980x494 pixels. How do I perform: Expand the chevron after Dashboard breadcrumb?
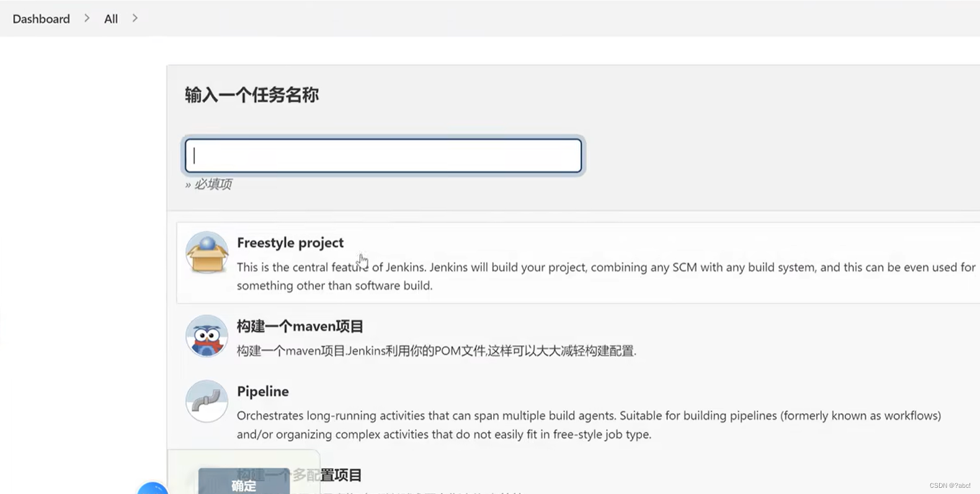pyautogui.click(x=87, y=19)
